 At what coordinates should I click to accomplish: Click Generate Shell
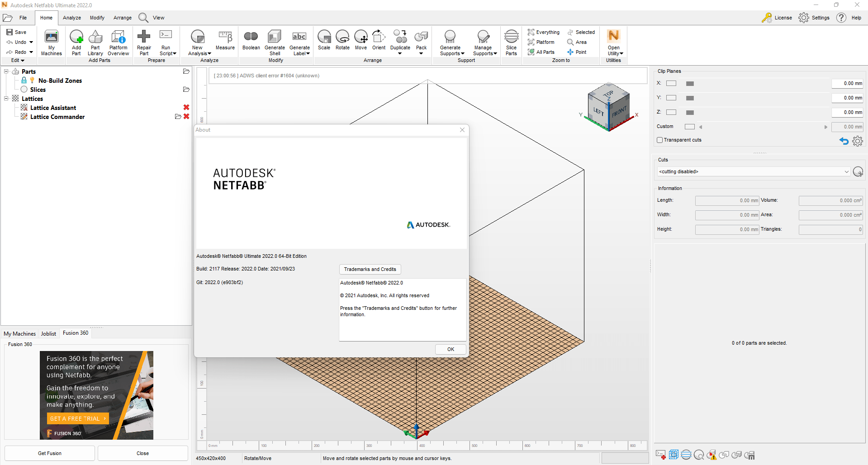[275, 43]
